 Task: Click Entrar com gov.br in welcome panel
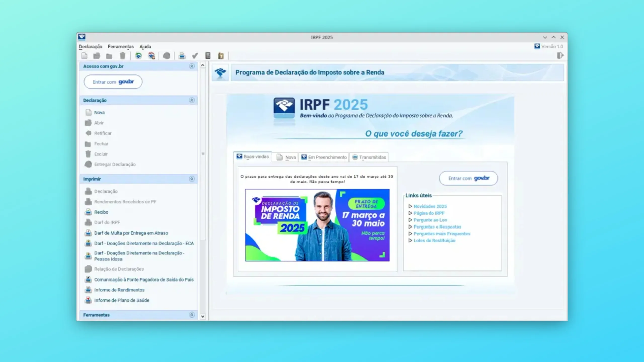pyautogui.click(x=468, y=178)
